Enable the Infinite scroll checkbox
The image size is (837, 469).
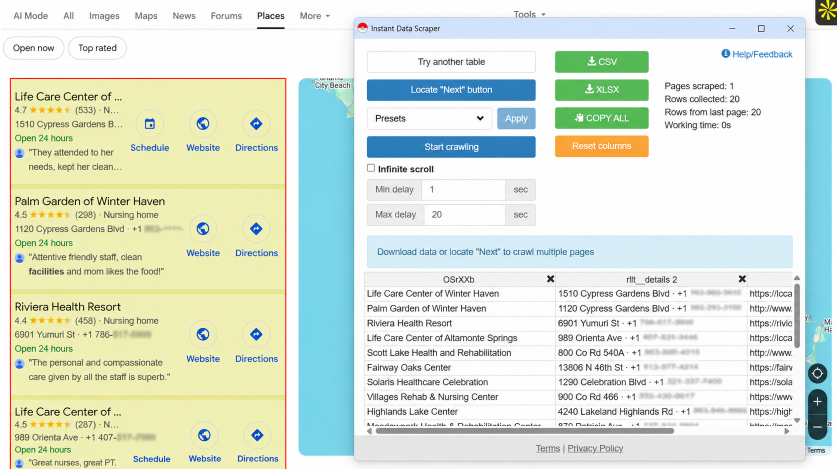pos(371,168)
